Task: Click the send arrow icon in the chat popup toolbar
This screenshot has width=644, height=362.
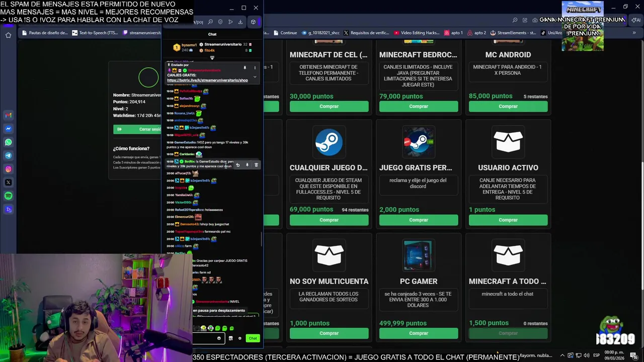Action: [230, 22]
